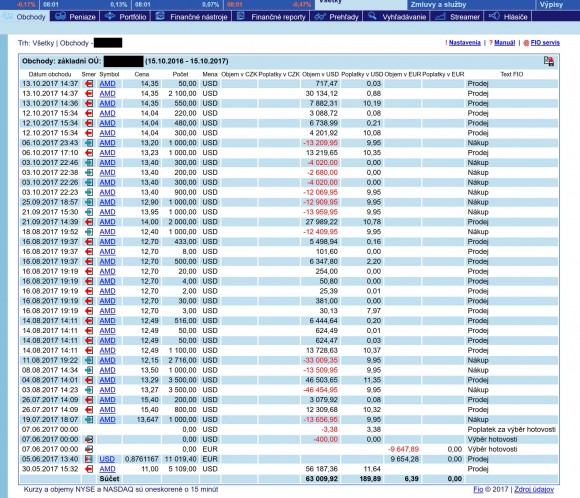Click the AMD link in the 04.08.2017 14:01 row
The width and height of the screenshot is (580, 498).
click(x=107, y=380)
